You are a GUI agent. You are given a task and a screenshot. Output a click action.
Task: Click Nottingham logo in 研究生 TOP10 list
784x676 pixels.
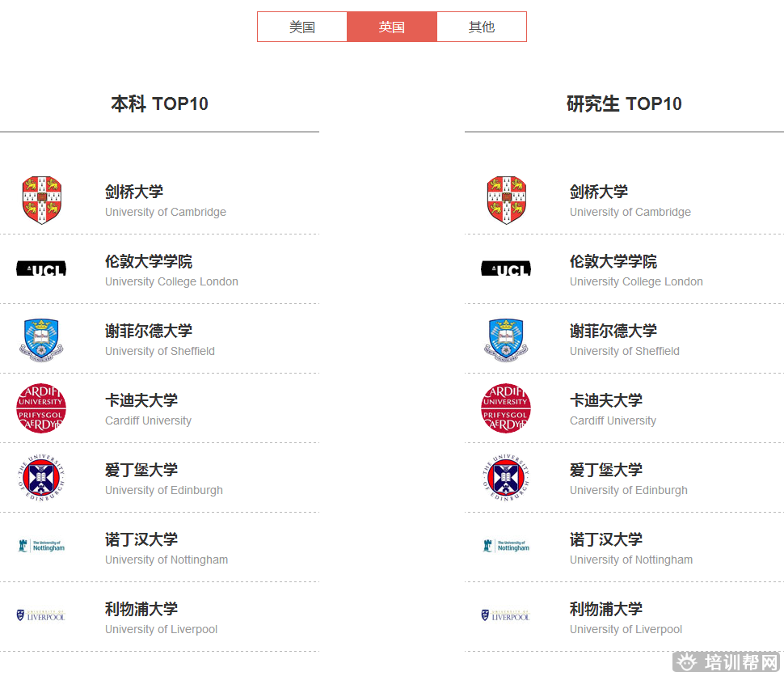pos(506,545)
